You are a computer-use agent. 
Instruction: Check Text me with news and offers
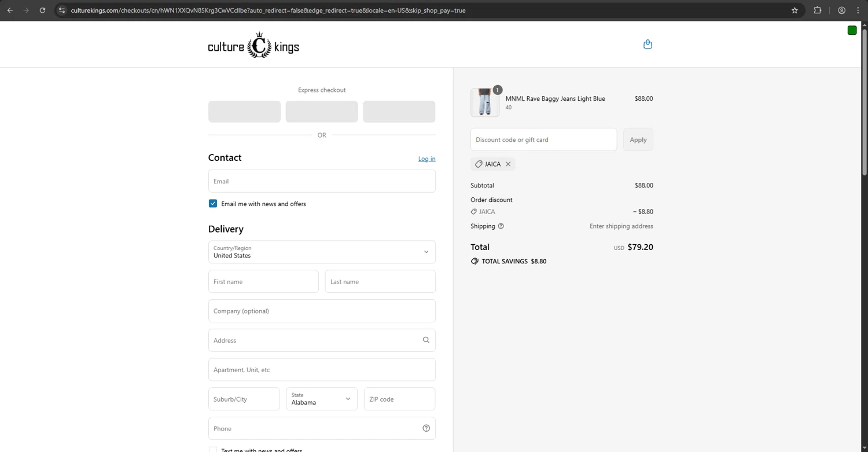(213, 450)
